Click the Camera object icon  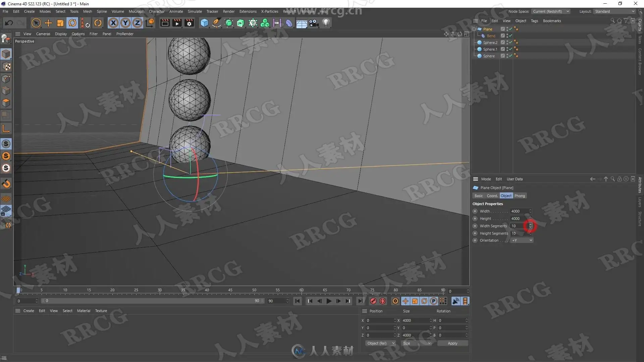[x=314, y=23]
